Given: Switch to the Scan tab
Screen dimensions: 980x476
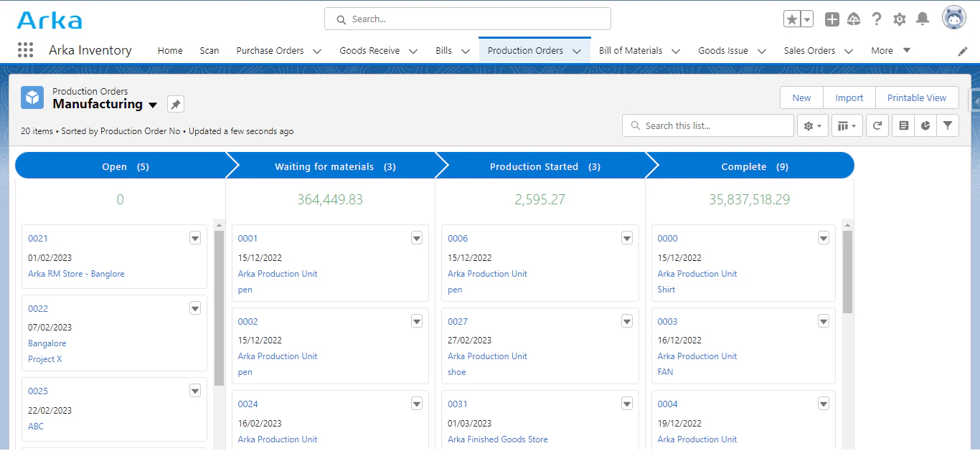Looking at the screenshot, I should pyautogui.click(x=209, y=50).
